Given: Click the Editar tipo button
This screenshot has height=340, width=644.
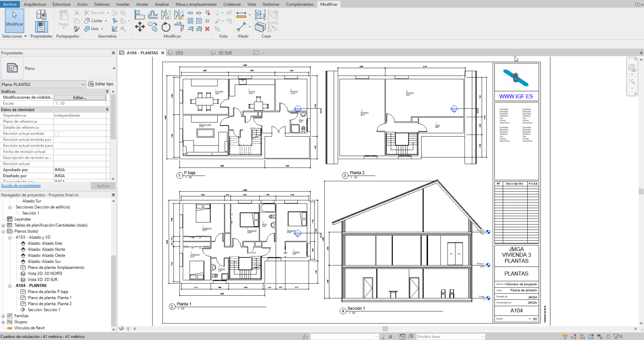Looking at the screenshot, I should [x=101, y=84].
